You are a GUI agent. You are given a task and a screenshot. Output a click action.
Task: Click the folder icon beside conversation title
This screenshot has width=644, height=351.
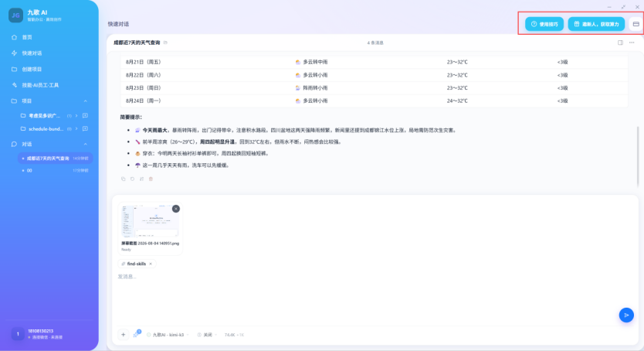click(x=165, y=43)
